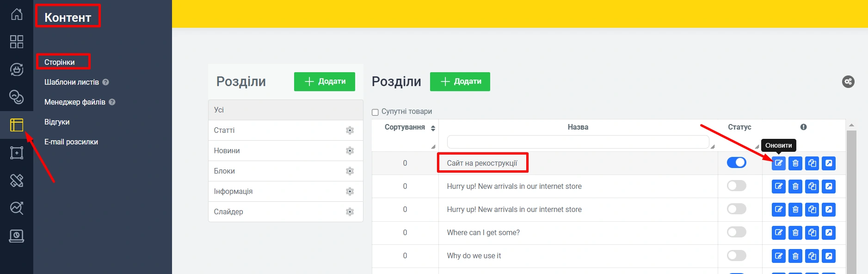Click the green Додати button in left panel

click(x=325, y=81)
